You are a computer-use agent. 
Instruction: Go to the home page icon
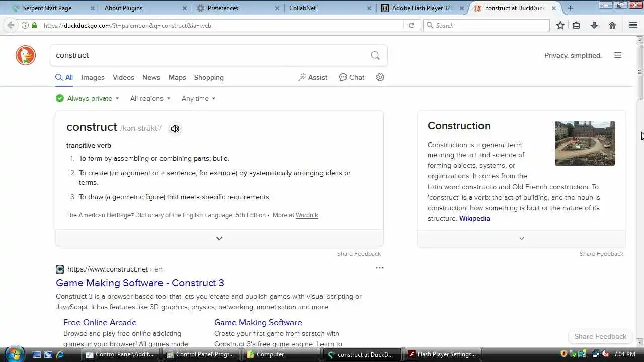click(612, 25)
